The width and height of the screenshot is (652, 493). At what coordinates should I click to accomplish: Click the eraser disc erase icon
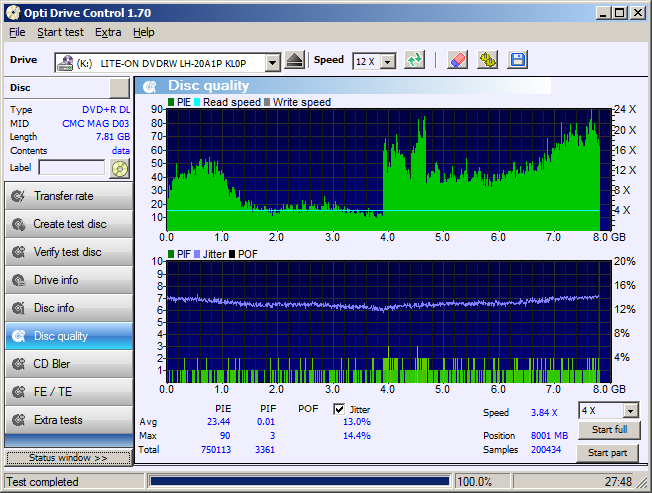[457, 60]
